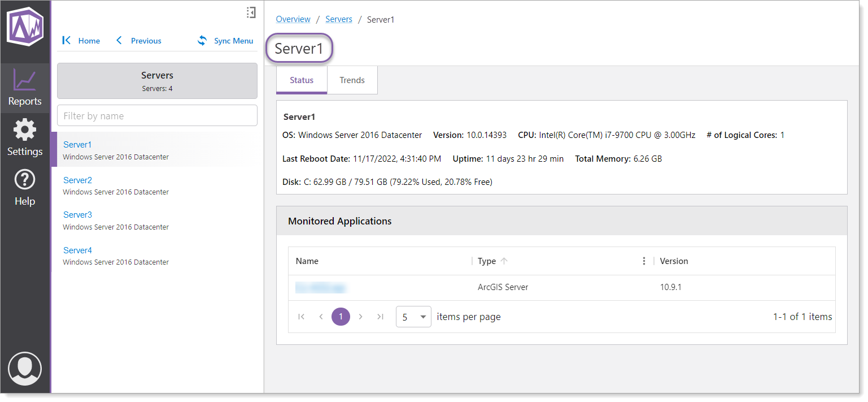Open the Help section
The height and width of the screenshot is (402, 868).
(25, 187)
